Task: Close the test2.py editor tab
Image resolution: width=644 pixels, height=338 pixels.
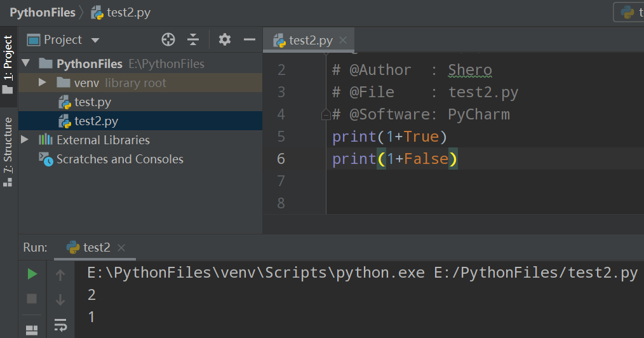Action: (x=344, y=40)
